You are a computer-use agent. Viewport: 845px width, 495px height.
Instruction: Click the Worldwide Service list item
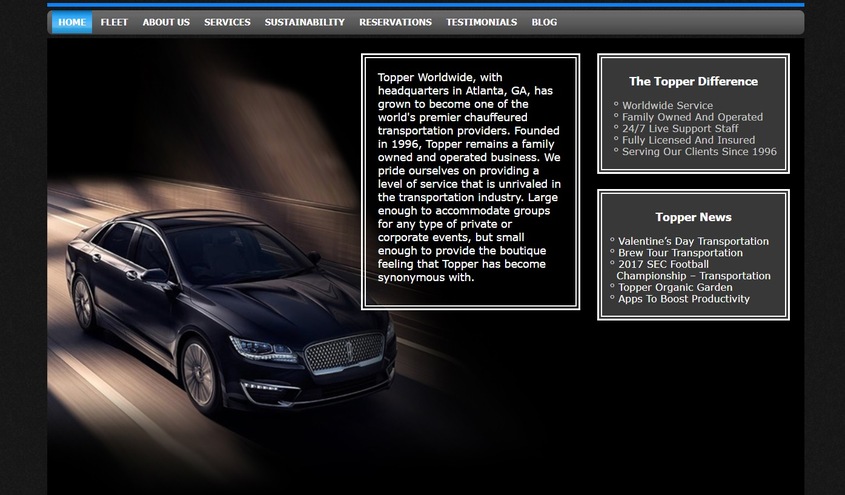coord(667,106)
